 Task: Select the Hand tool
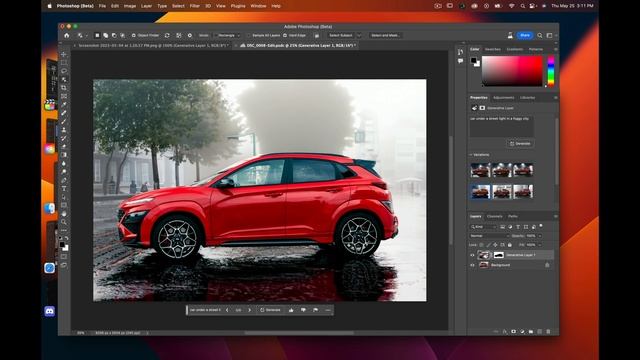pyautogui.click(x=64, y=213)
